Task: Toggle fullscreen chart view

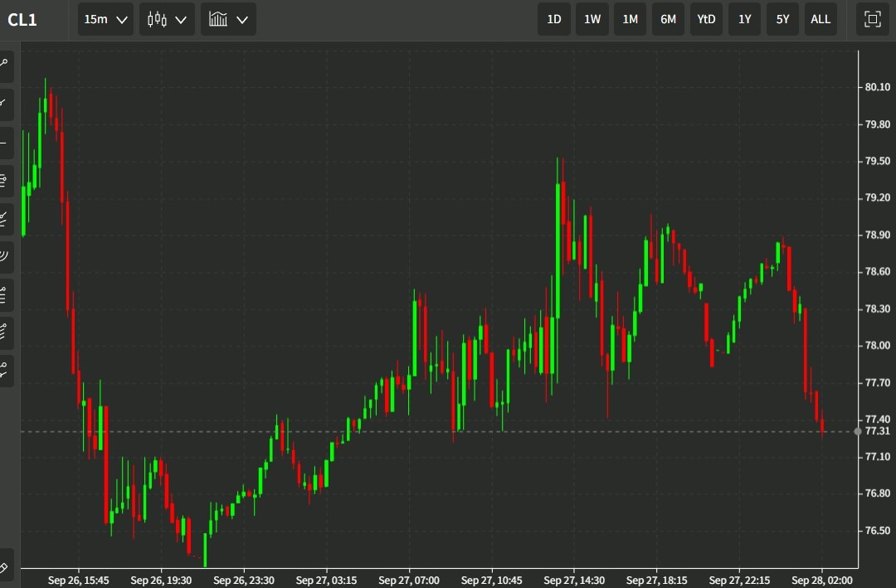Action: [872, 19]
